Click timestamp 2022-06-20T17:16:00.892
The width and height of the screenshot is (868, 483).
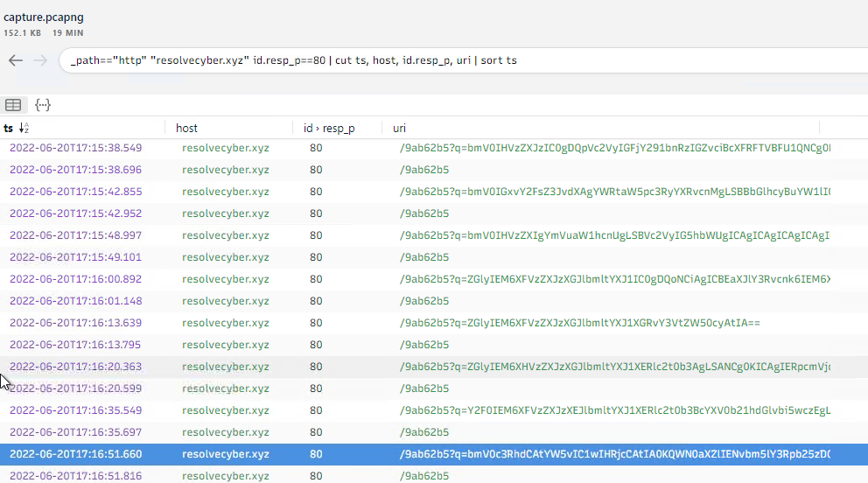pyautogui.click(x=75, y=279)
